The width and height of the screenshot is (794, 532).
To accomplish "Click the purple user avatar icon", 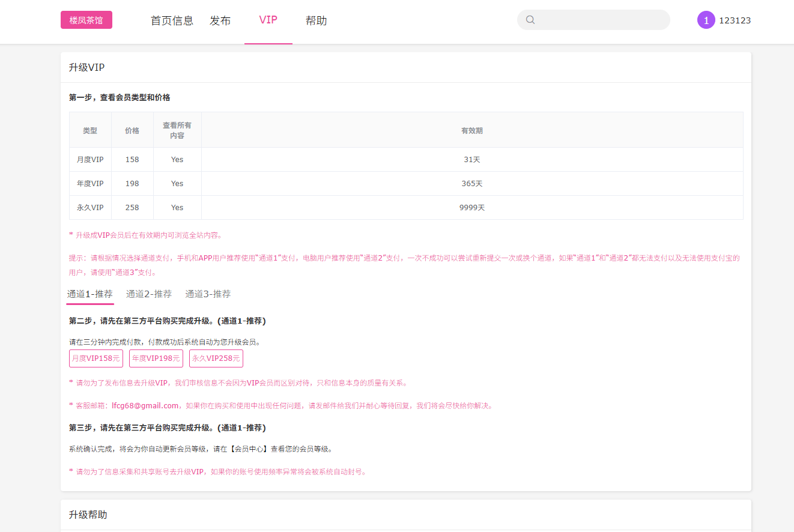I will point(706,20).
